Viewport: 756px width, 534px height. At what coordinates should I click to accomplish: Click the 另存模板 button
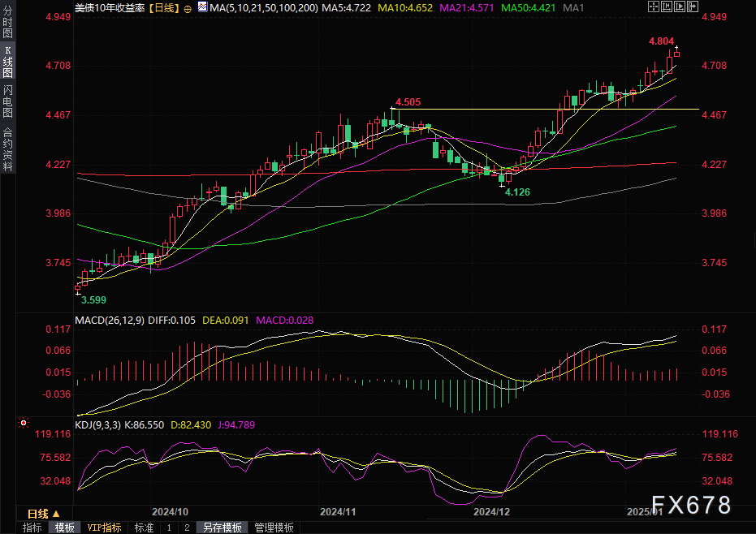pyautogui.click(x=222, y=528)
